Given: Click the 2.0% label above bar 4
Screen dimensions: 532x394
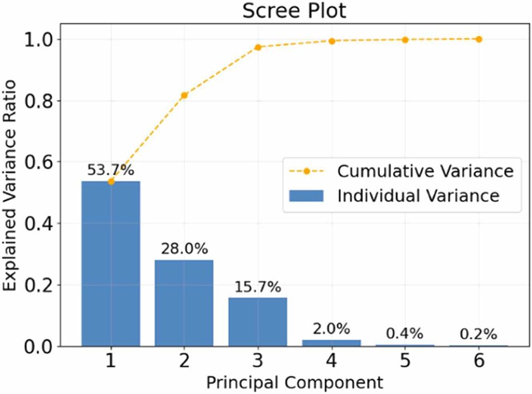Looking at the screenshot, I should (x=331, y=329).
